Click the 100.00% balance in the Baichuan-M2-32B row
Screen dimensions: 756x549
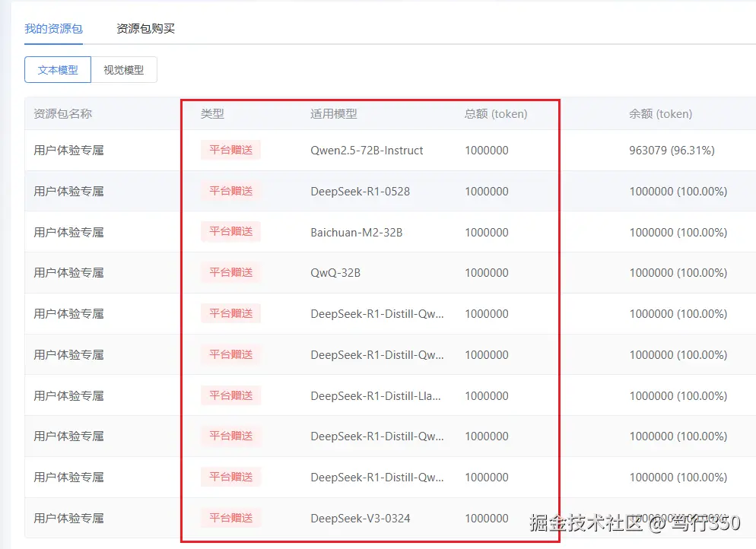tap(678, 233)
